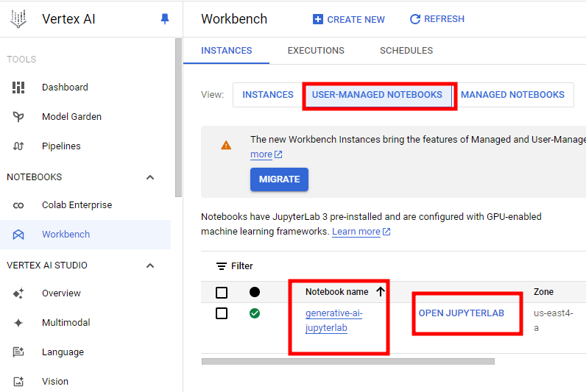
Task: Open Colab Enterprise from the sidebar
Action: tap(77, 205)
